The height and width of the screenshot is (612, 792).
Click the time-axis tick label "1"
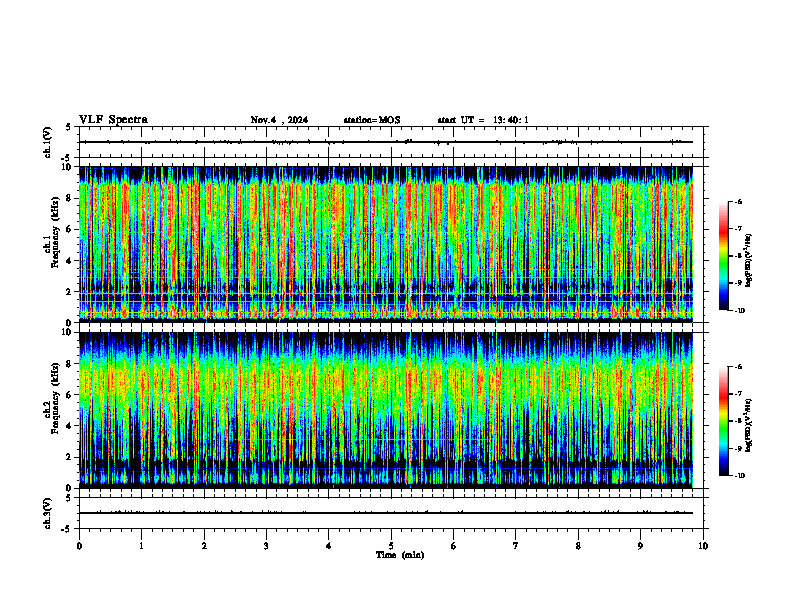[141, 546]
